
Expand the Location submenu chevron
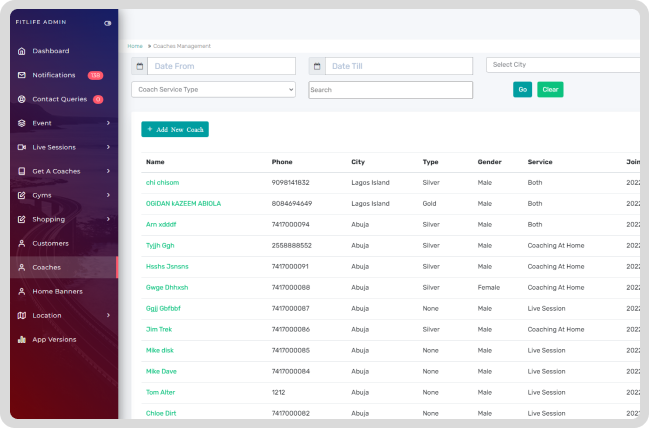108,315
